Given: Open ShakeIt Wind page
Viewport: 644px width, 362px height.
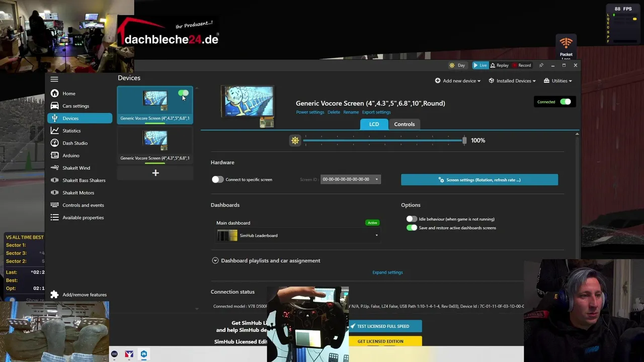Looking at the screenshot, I should click(76, 168).
